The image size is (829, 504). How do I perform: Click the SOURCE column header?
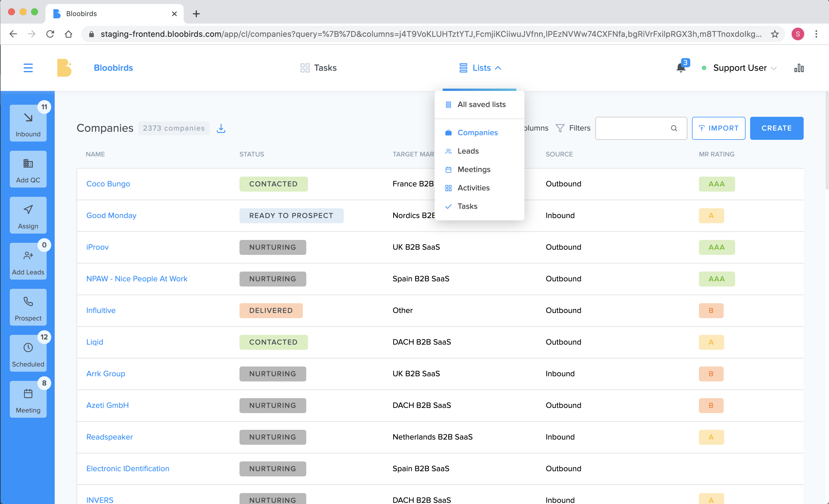pyautogui.click(x=559, y=154)
